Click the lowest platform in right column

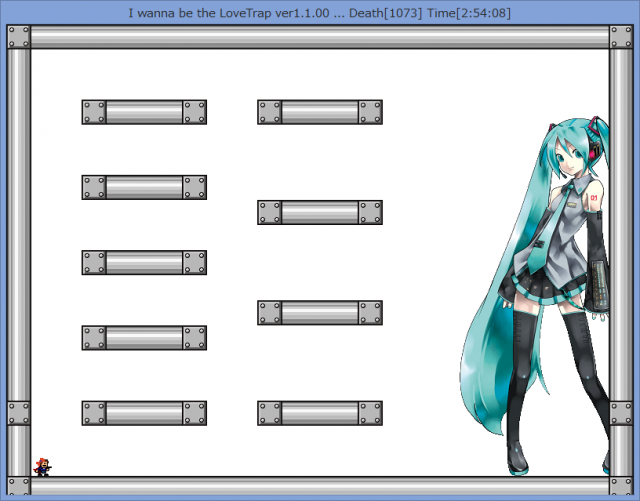pyautogui.click(x=320, y=413)
